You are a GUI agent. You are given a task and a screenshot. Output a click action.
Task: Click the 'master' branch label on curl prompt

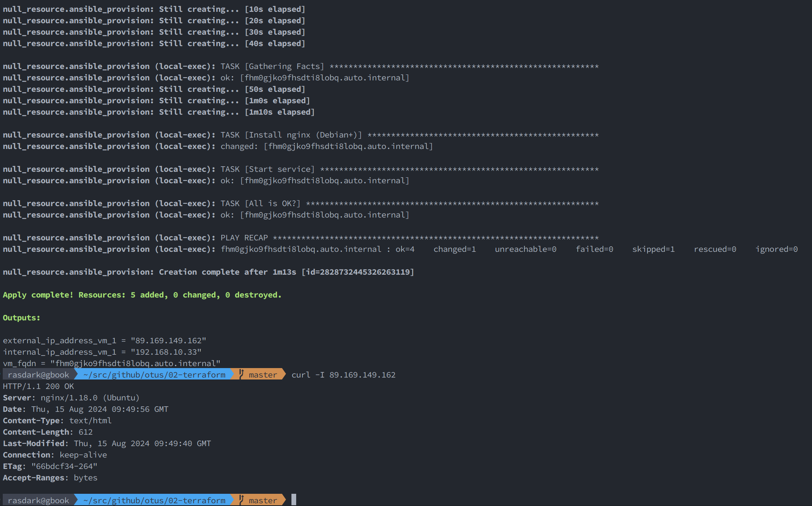click(x=263, y=375)
